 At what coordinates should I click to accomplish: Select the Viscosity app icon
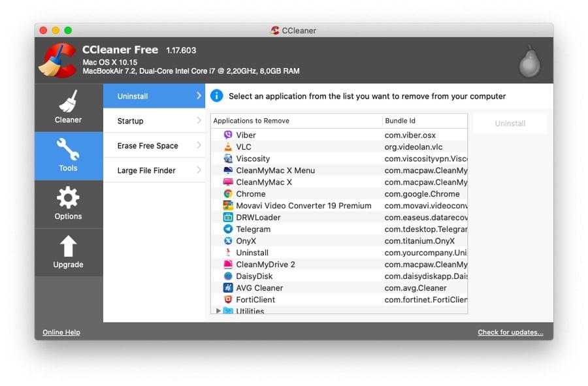[x=227, y=159]
